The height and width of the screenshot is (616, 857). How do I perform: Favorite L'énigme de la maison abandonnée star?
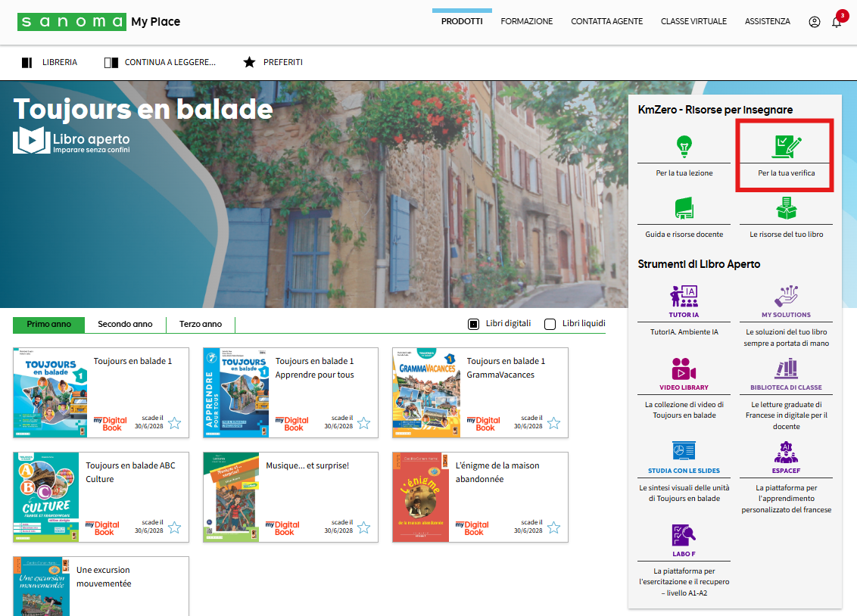pyautogui.click(x=553, y=527)
